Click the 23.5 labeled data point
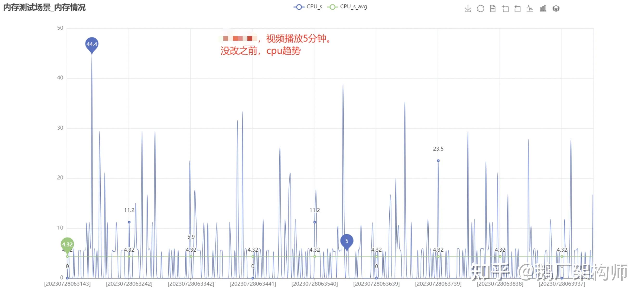 [x=438, y=161]
